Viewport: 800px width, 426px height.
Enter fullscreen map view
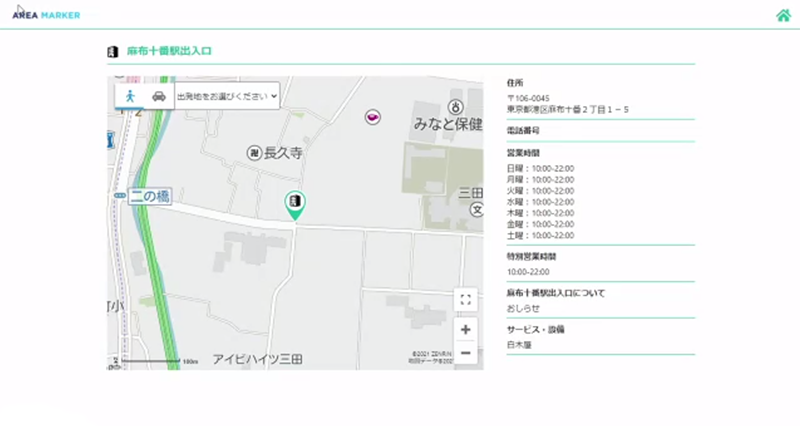click(x=465, y=298)
